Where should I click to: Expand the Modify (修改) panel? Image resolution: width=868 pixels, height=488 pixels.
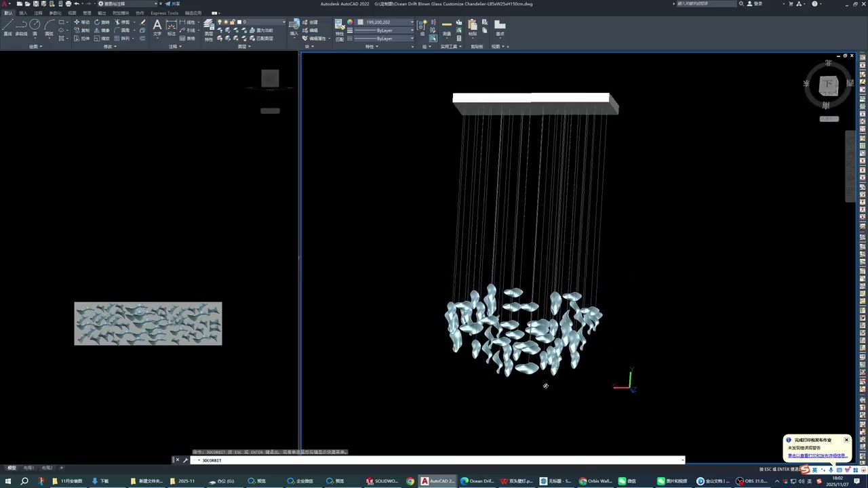pos(109,47)
